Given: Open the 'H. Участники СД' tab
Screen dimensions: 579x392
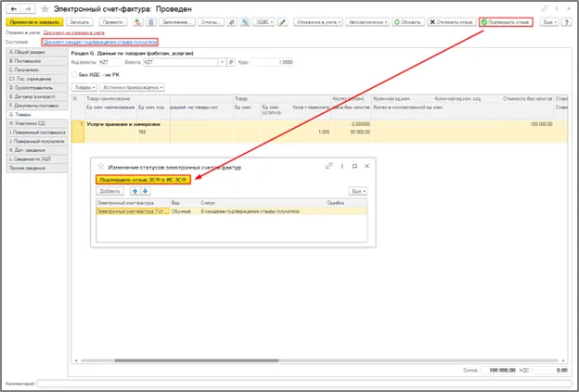Looking at the screenshot, I should click(x=36, y=123).
